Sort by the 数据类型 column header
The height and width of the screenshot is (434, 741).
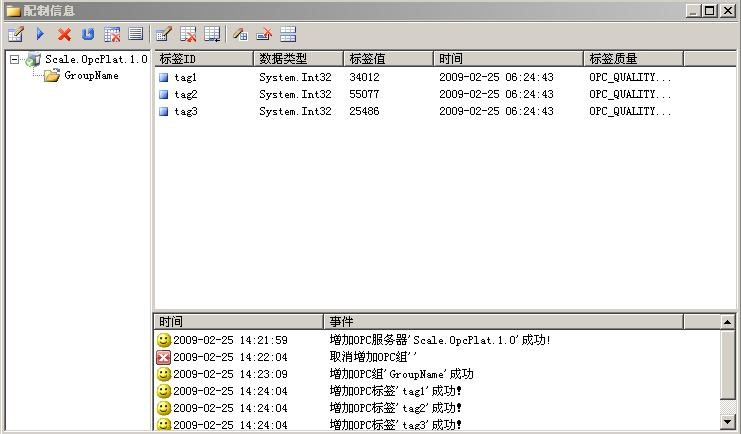click(x=298, y=59)
